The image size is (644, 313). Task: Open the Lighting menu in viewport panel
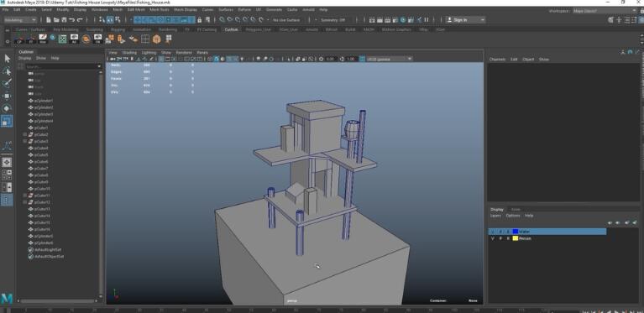(x=149, y=53)
